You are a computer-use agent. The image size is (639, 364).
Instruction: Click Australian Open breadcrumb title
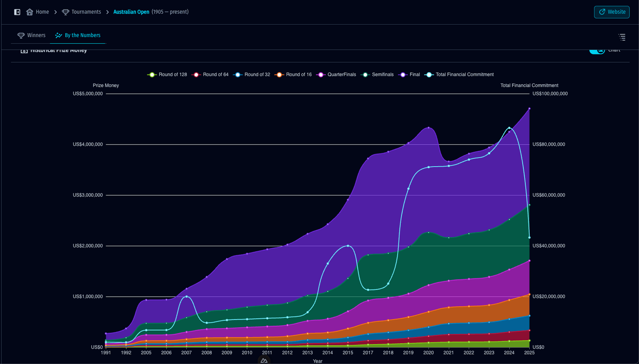(131, 12)
